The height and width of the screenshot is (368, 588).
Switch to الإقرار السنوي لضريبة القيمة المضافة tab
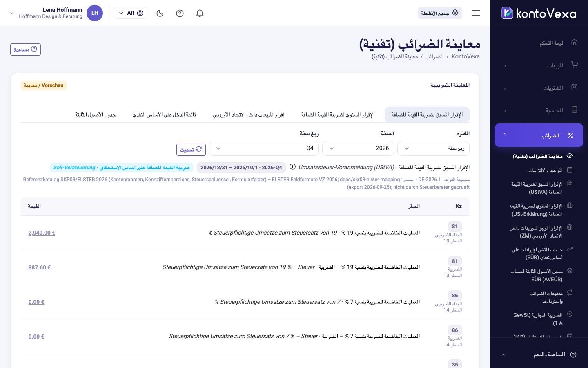[x=338, y=114]
